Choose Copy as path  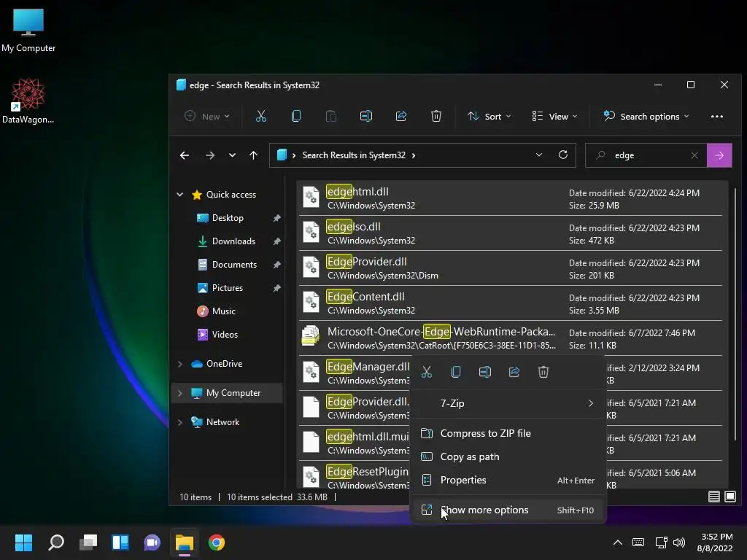click(x=508, y=456)
